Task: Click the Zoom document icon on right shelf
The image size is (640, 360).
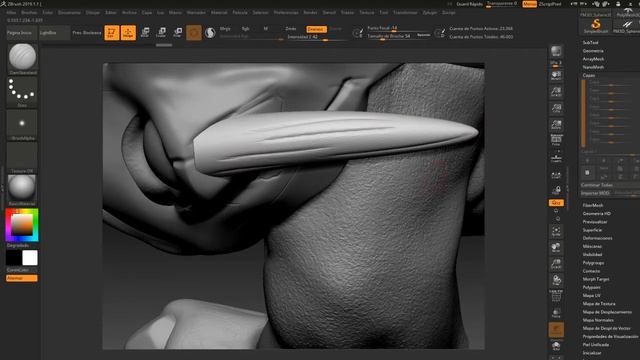Action: [x=556, y=91]
